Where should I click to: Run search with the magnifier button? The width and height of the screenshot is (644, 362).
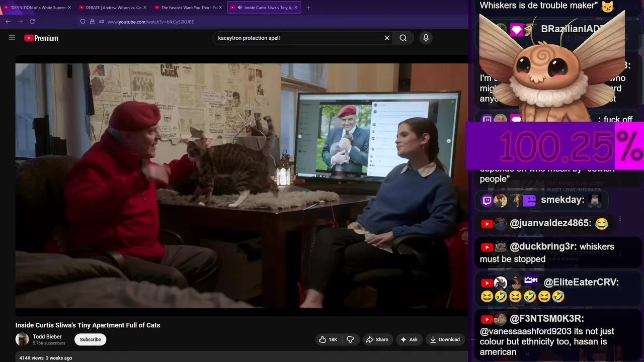tap(403, 38)
